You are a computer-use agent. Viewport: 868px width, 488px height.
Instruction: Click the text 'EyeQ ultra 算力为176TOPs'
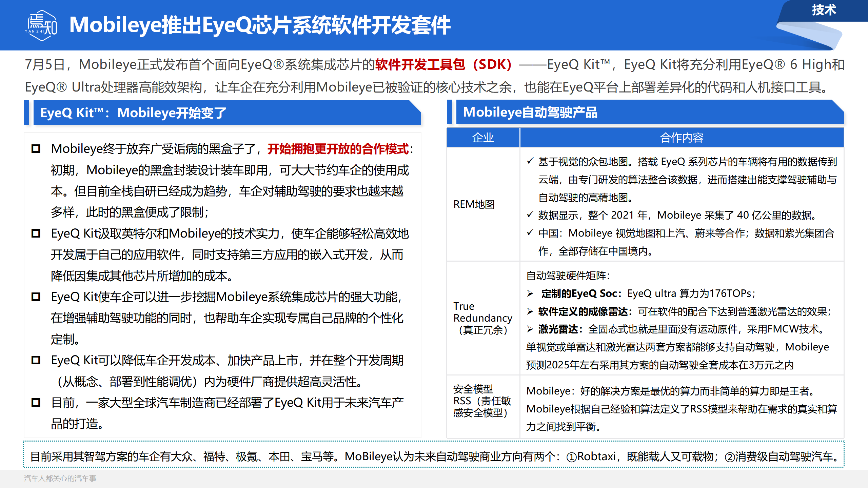coord(689,293)
